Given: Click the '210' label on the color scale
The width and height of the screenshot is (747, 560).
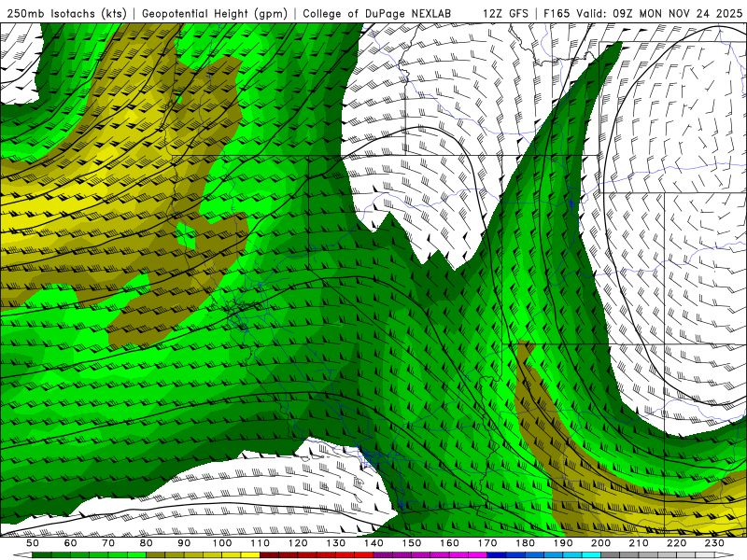Looking at the screenshot, I should click(x=639, y=543).
